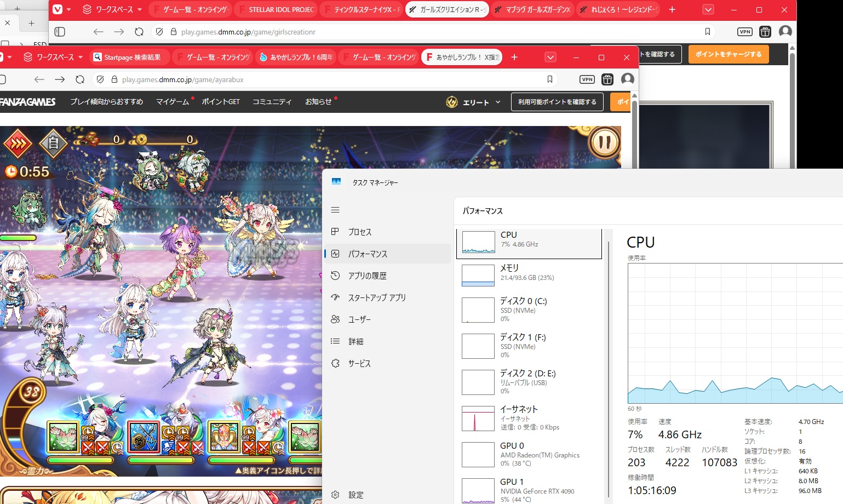Pause the battle with the pause button
Viewport: 843px width, 504px height.
click(x=604, y=142)
